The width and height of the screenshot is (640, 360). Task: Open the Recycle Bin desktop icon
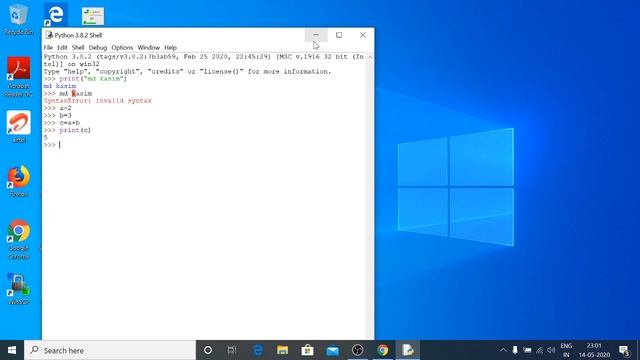[18, 19]
